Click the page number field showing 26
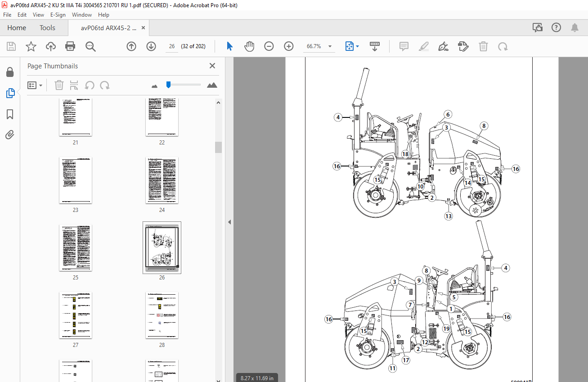The image size is (588, 382). pyautogui.click(x=172, y=46)
